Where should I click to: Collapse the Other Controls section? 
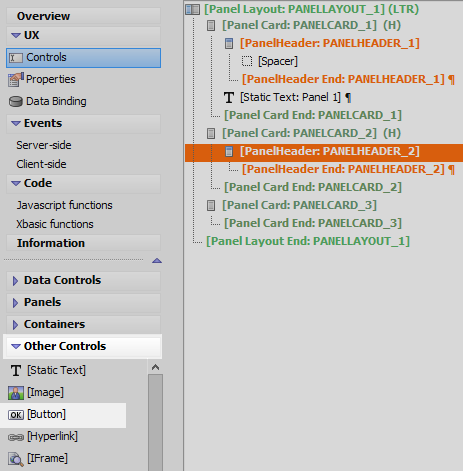(x=16, y=346)
